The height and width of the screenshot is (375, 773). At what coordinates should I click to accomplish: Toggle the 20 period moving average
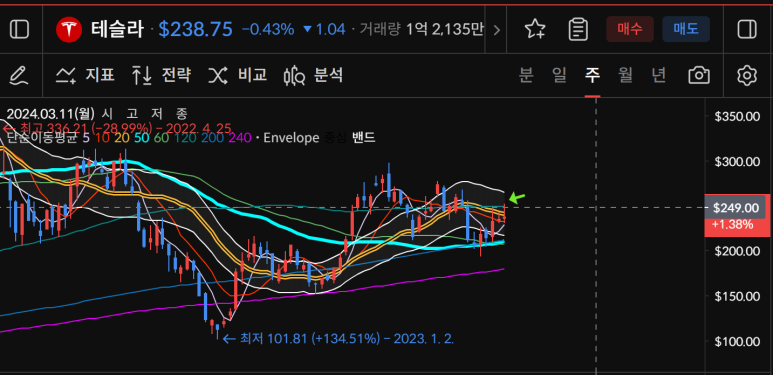122,138
